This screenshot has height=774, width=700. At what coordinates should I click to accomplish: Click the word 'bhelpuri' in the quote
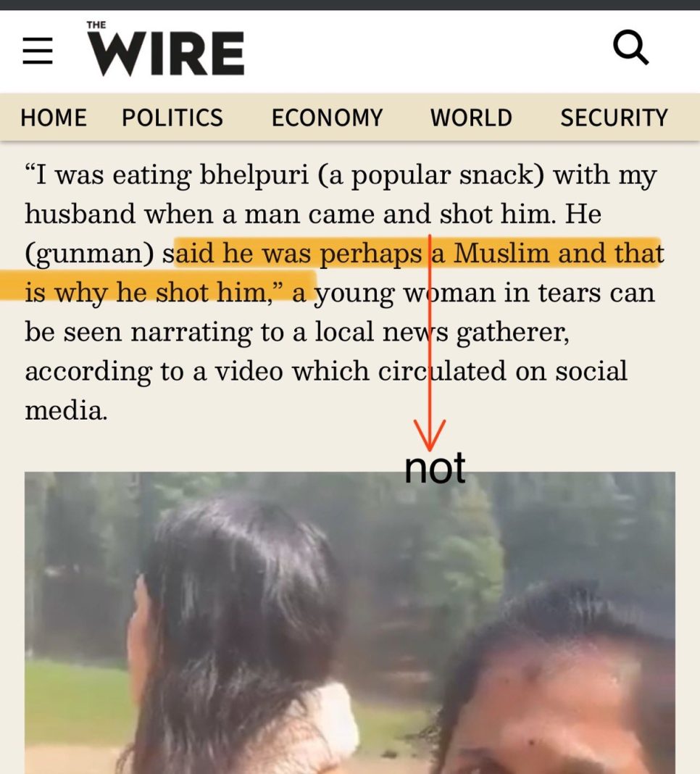tap(254, 175)
